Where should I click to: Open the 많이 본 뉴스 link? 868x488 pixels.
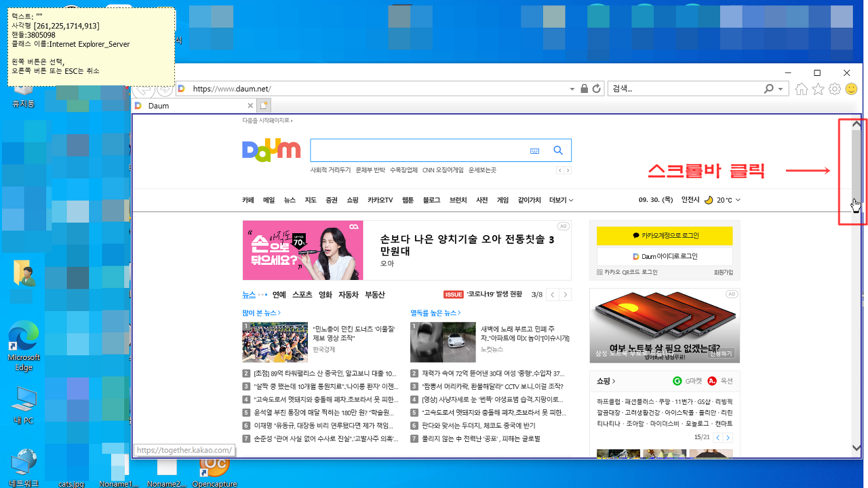tap(261, 312)
